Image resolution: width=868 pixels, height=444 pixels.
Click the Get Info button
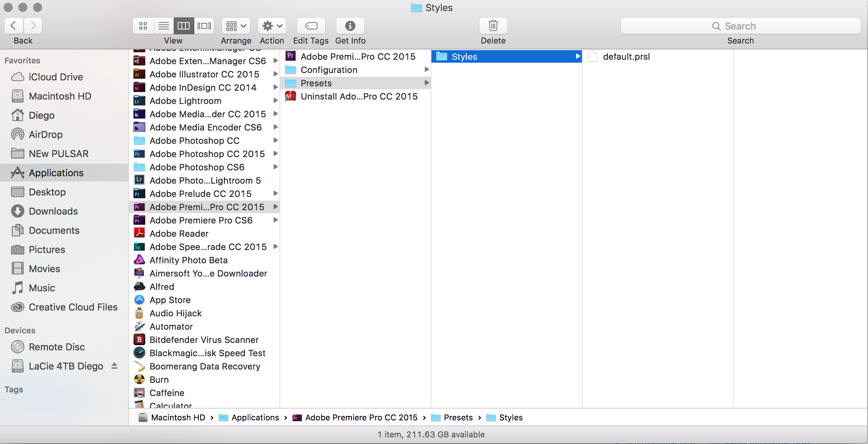350,26
